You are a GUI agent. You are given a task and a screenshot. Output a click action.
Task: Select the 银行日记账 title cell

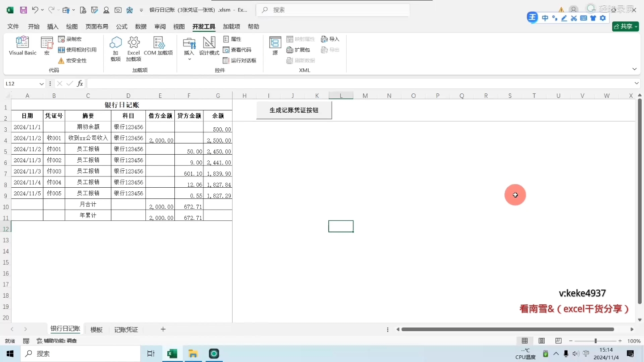[x=122, y=105]
